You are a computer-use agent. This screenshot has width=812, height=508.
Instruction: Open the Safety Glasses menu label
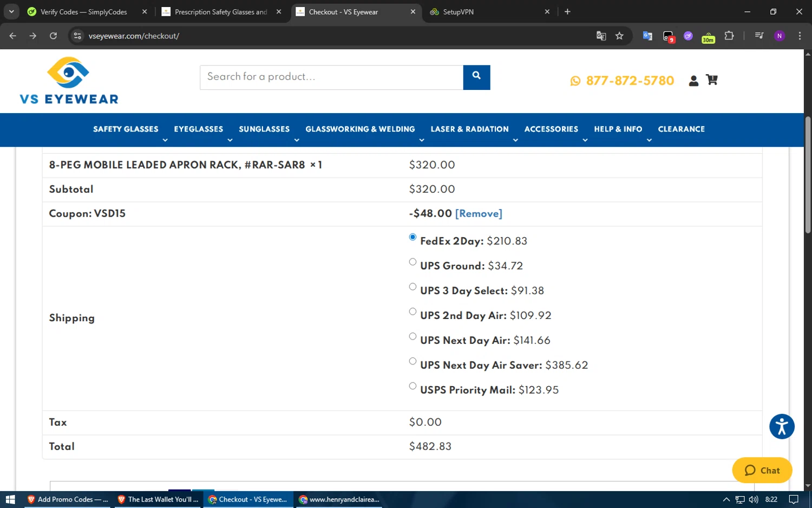click(x=126, y=129)
